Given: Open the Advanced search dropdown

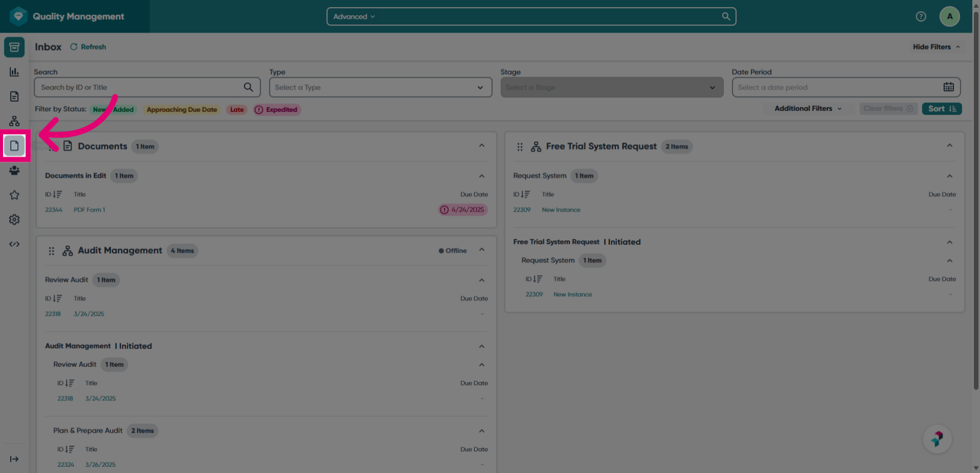Looking at the screenshot, I should tap(354, 16).
